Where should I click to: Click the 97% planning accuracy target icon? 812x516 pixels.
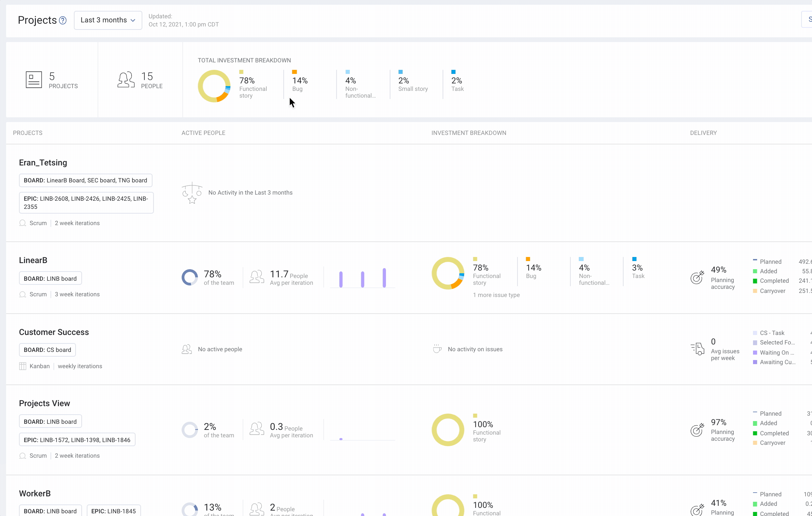click(x=697, y=430)
